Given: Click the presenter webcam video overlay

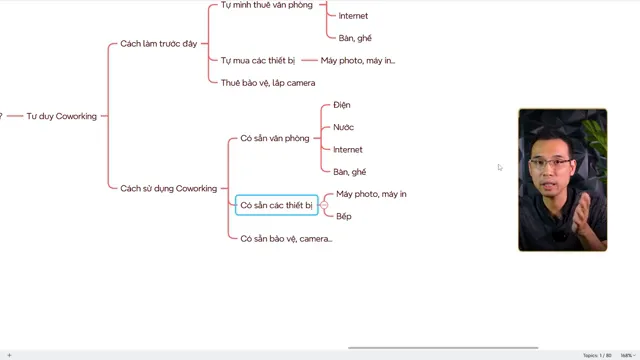Looking at the screenshot, I should 563,180.
